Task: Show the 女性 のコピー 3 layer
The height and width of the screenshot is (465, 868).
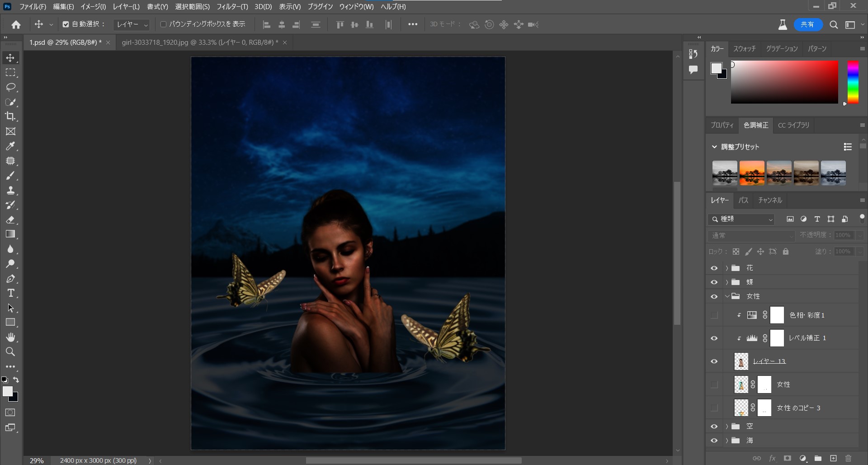Action: pos(714,408)
